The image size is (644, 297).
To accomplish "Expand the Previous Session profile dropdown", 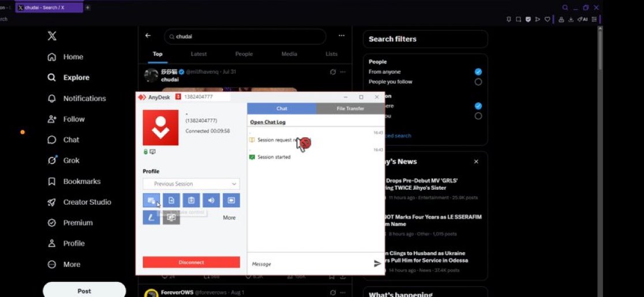I will click(x=192, y=184).
